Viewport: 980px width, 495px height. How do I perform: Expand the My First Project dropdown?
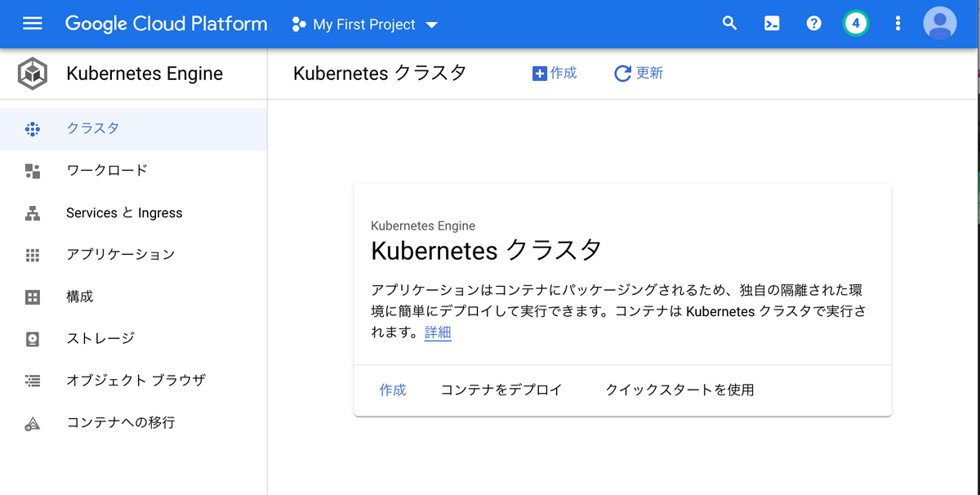coord(365,25)
